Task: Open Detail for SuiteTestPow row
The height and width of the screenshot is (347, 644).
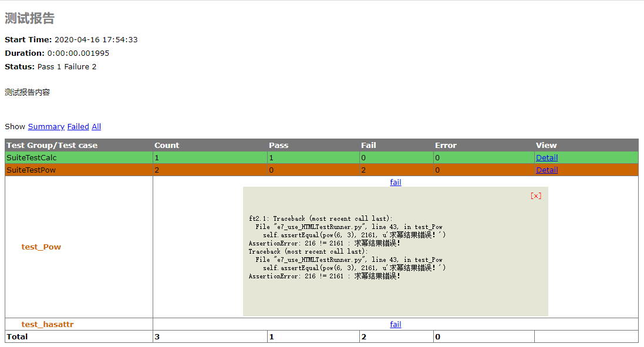Action: pyautogui.click(x=547, y=170)
